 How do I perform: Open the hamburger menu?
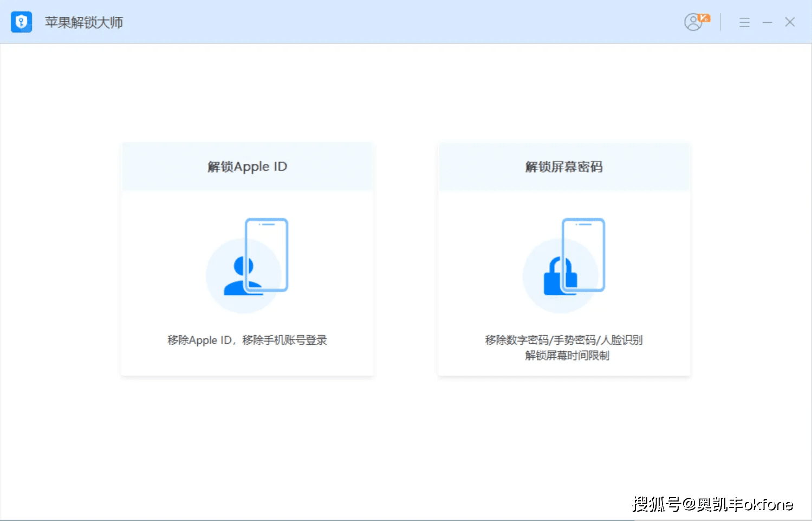(x=744, y=23)
